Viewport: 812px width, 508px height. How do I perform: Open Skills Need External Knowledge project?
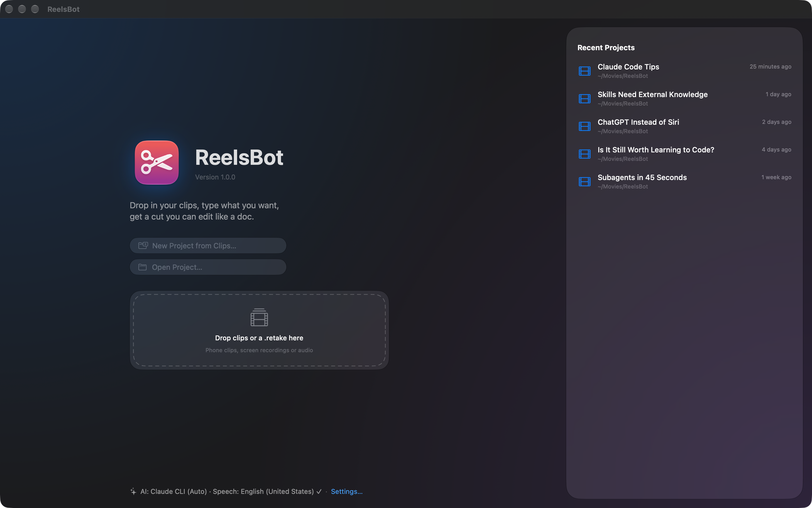coord(684,99)
